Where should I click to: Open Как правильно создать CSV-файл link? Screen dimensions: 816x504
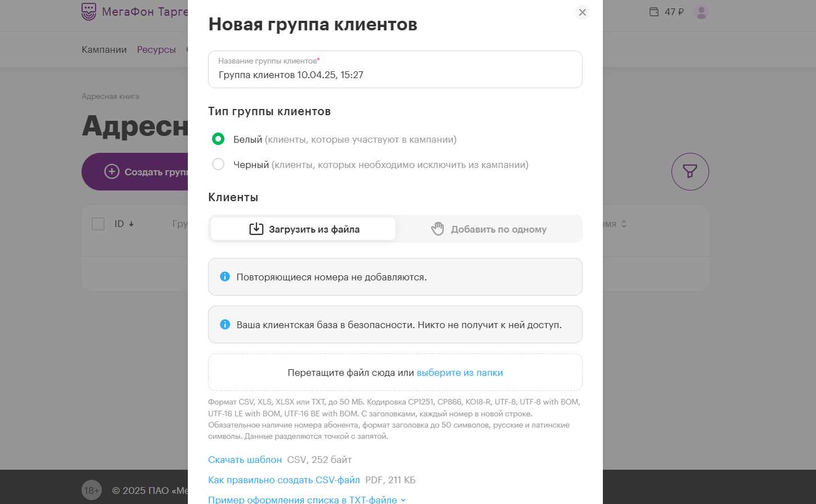click(x=284, y=480)
